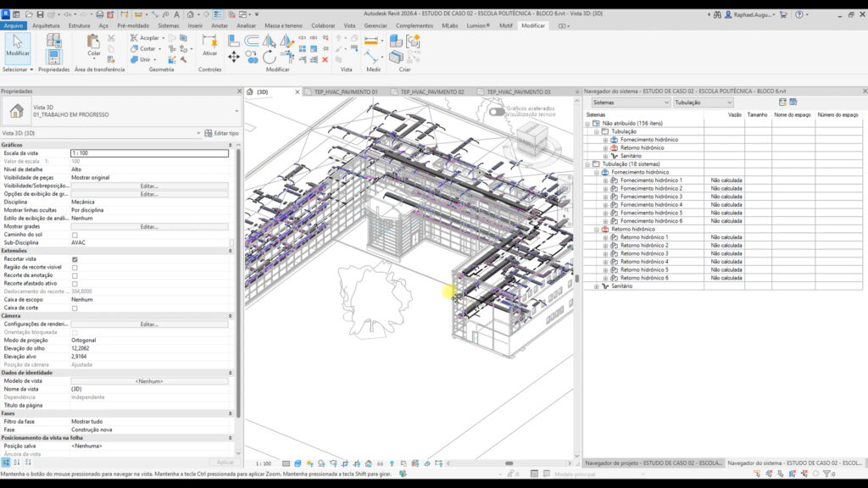Click the Nenhum view template button
This screenshot has width=868, height=488.
[x=149, y=381]
